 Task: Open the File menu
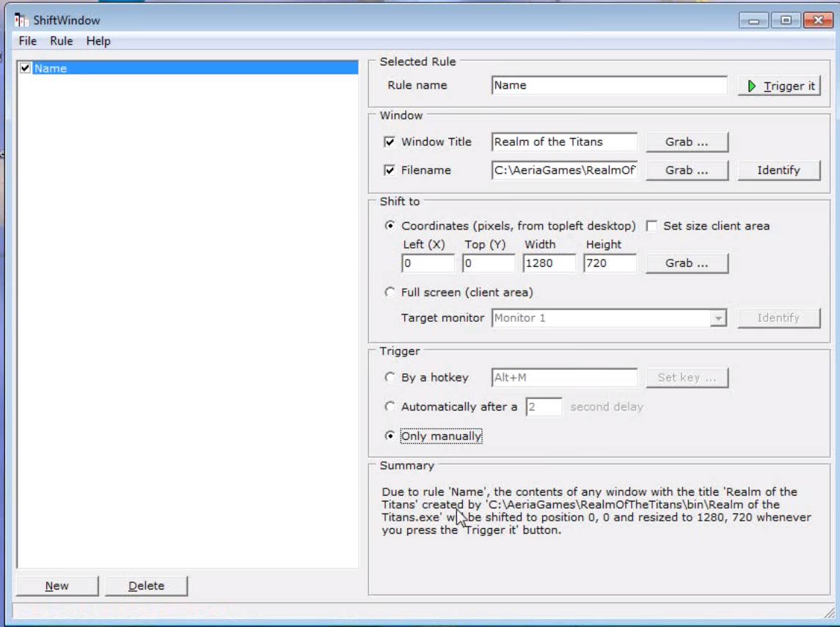[28, 41]
